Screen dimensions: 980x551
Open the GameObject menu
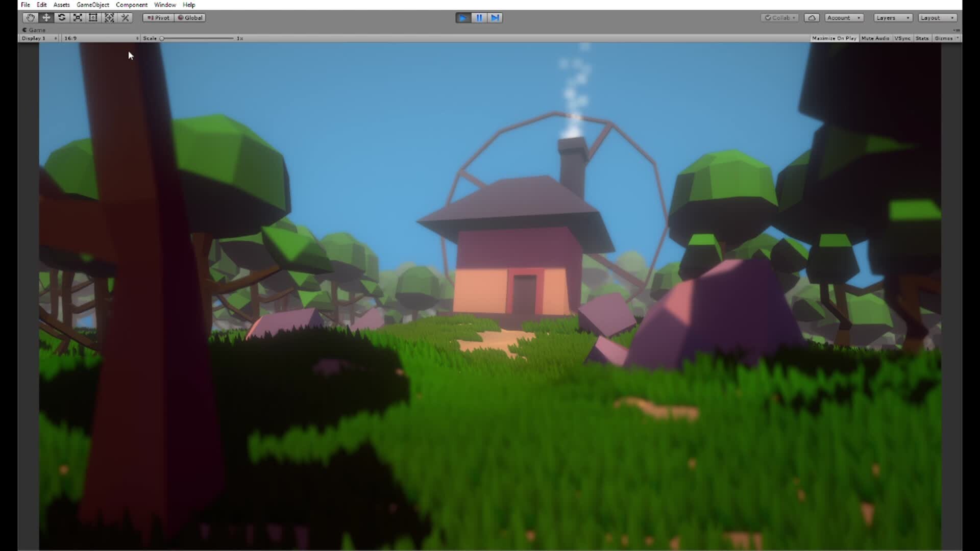[x=92, y=5]
